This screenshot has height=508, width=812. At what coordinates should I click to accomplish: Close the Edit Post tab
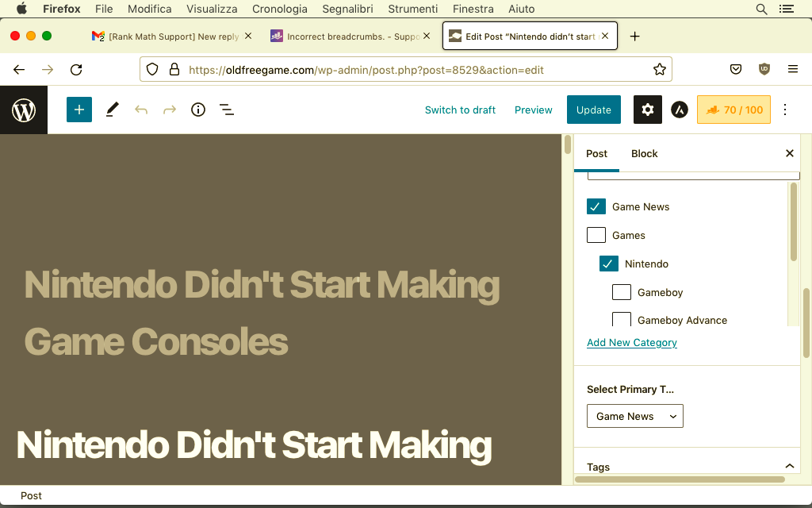(x=605, y=37)
